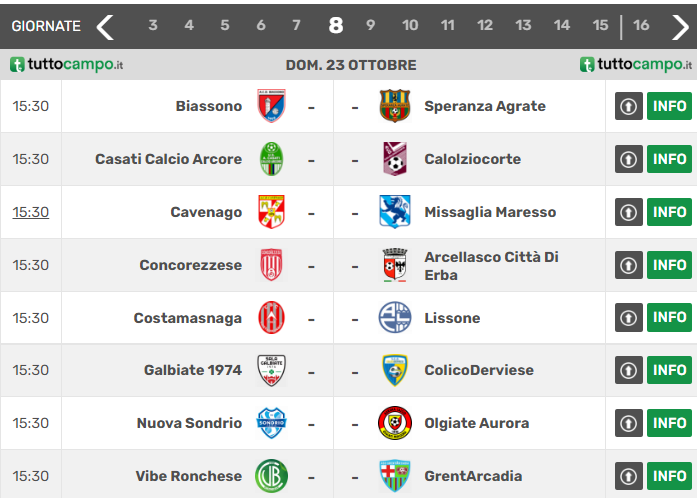Click the Biassono team crest
This screenshot has width=697, height=498.
tap(270, 106)
